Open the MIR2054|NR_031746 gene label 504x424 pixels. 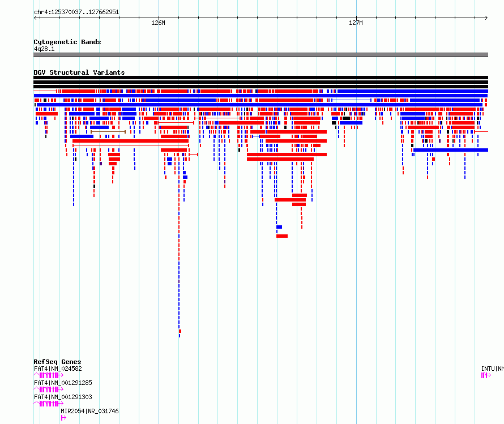pos(89,411)
